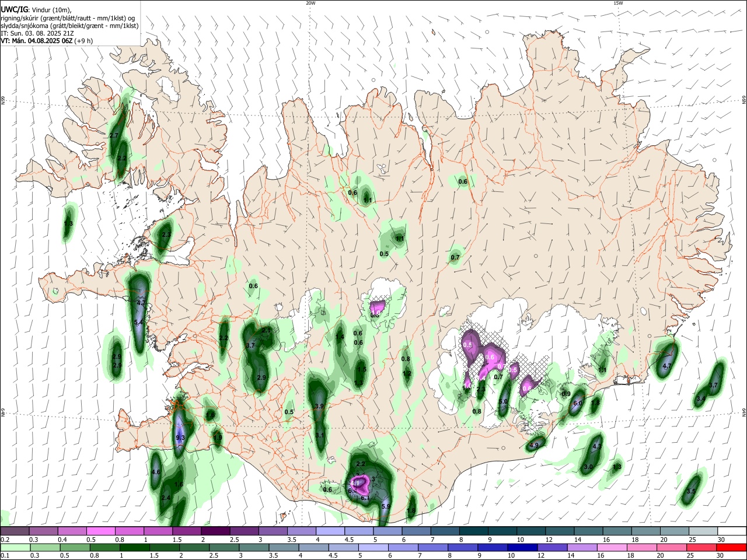The width and height of the screenshot is (747, 560).
Task: Pick the darkest purple swatch labeled 2
Action: pos(215,531)
